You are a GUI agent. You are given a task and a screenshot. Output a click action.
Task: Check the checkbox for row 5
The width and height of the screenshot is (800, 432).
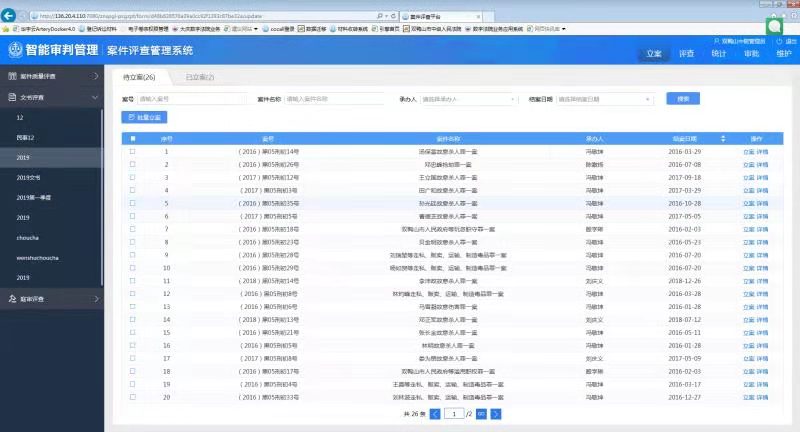[x=132, y=202]
